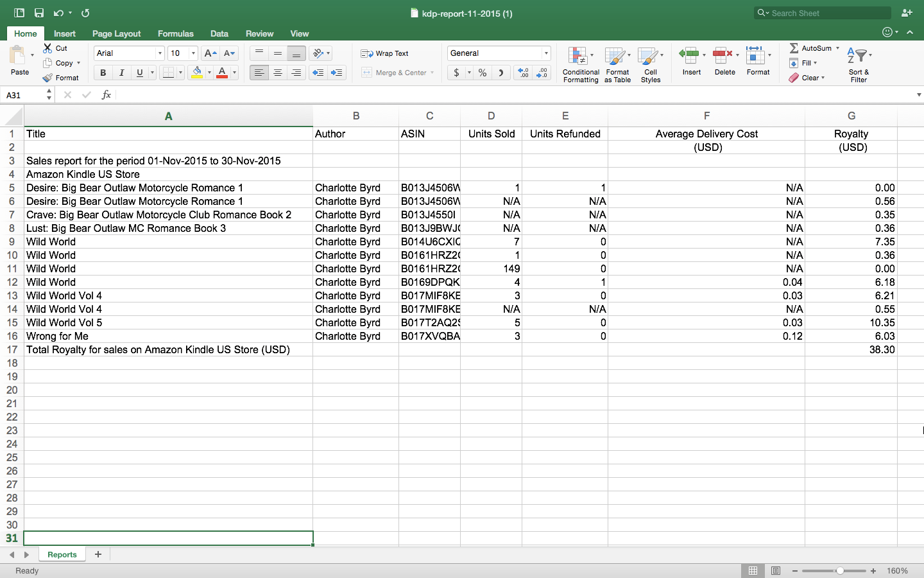Click the Redo icon in title bar
The height and width of the screenshot is (578, 924).
[85, 13]
